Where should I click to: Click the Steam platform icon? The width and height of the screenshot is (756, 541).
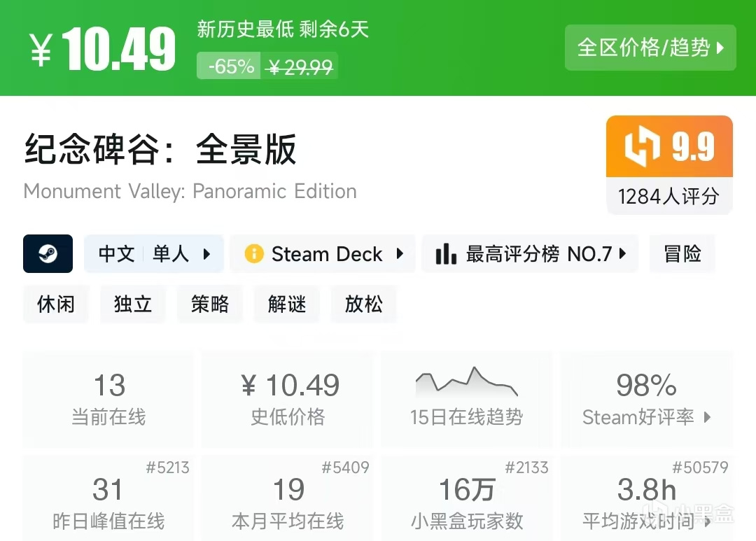(48, 253)
